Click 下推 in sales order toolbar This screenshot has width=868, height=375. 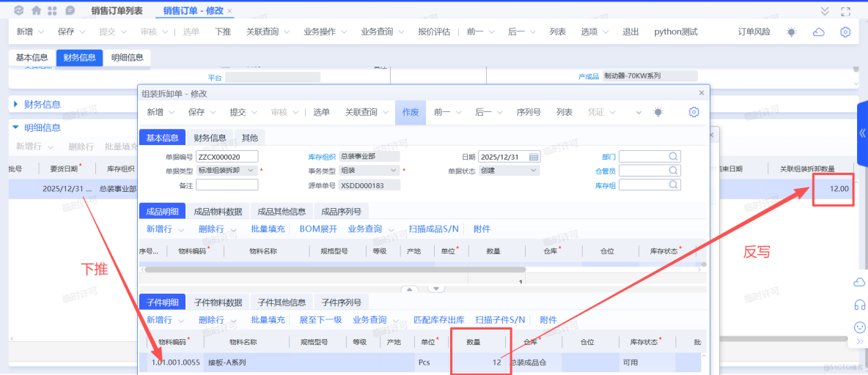pyautogui.click(x=223, y=32)
